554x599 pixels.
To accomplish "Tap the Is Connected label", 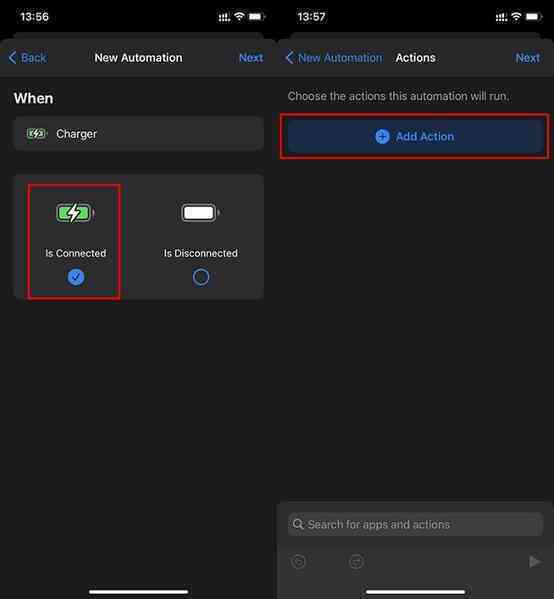I will click(76, 253).
